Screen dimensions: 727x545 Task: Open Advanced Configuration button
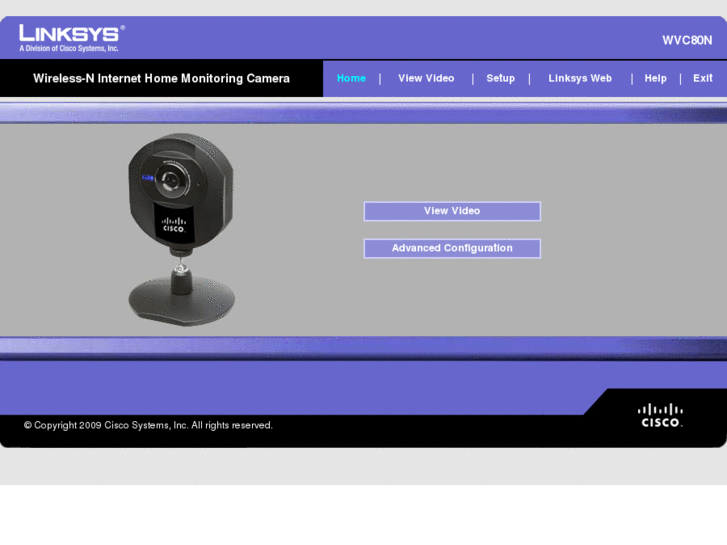click(x=452, y=248)
